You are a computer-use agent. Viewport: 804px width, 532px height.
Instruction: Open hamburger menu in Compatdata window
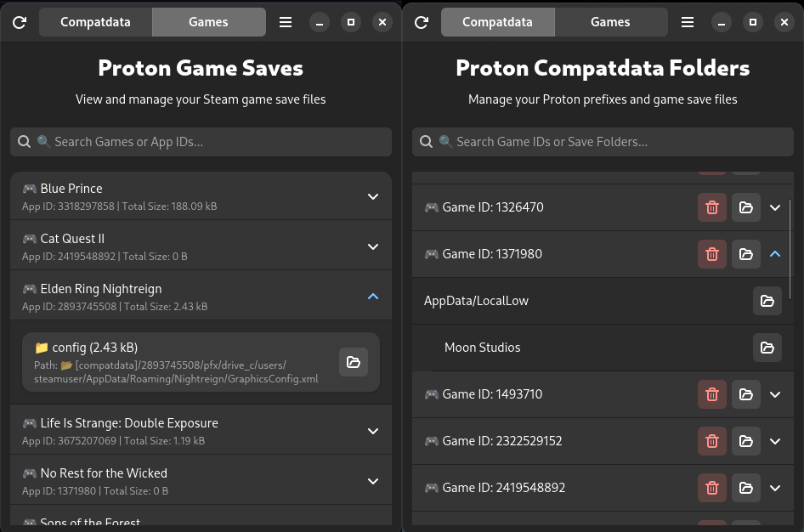click(688, 22)
